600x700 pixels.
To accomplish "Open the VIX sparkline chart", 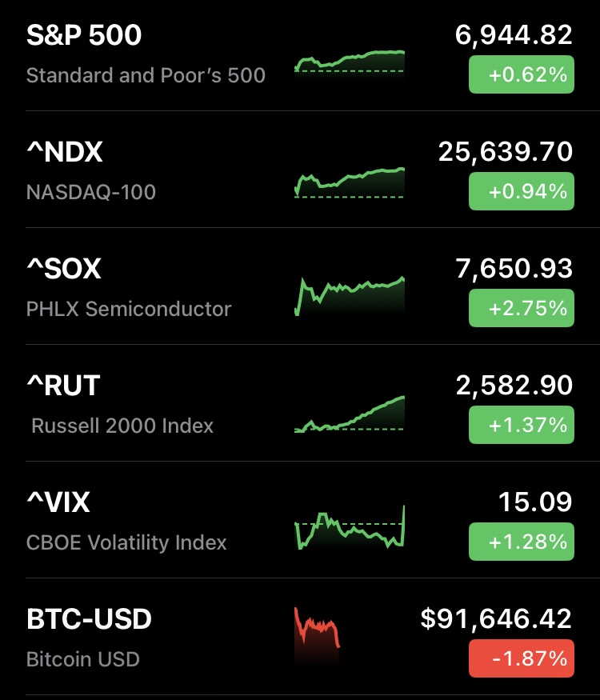I will [x=350, y=528].
